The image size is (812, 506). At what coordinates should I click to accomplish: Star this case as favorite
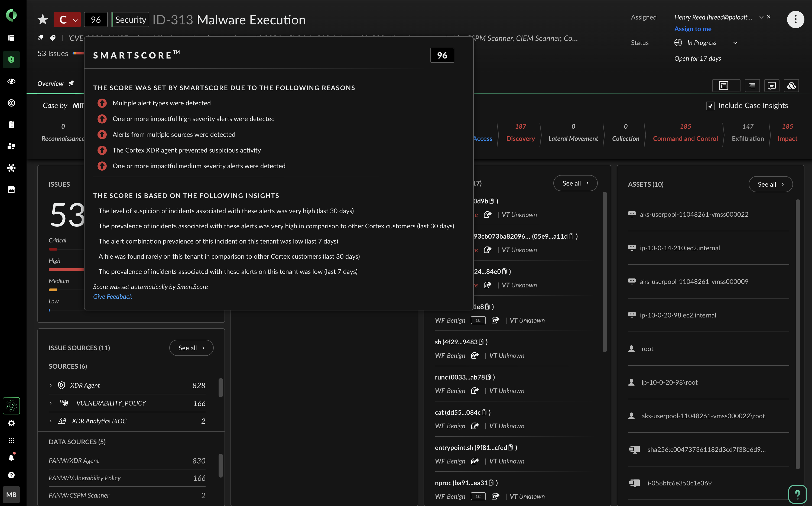tap(43, 20)
